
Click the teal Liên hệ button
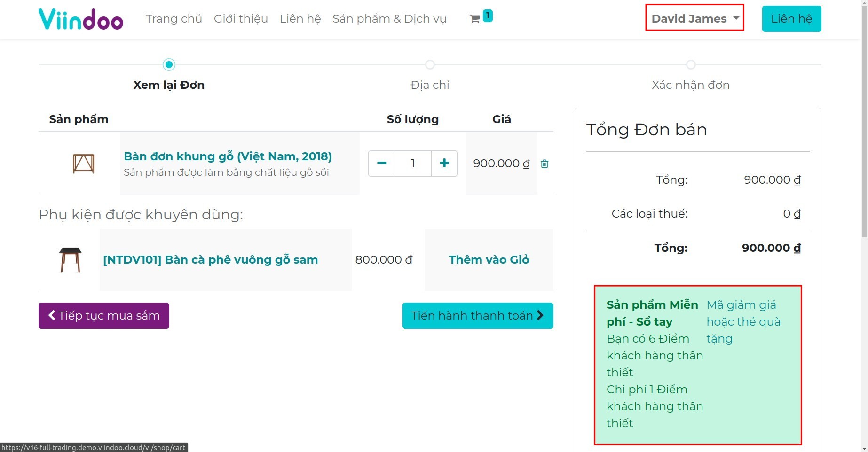[x=791, y=19]
